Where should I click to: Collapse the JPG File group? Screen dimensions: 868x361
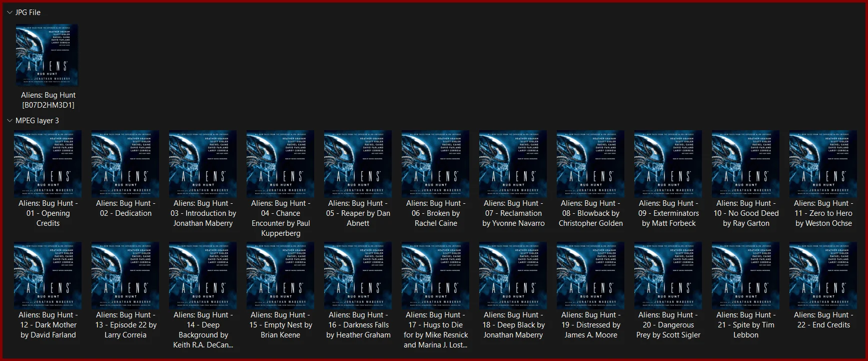point(10,13)
